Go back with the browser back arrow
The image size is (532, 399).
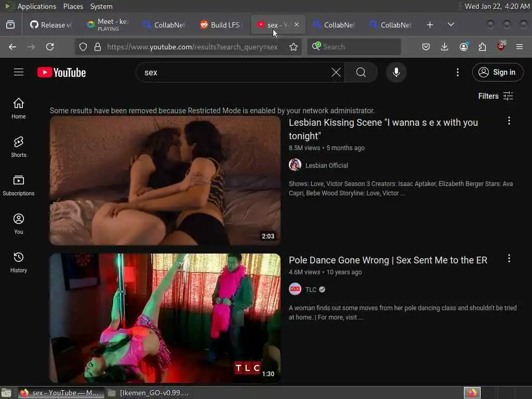12,47
